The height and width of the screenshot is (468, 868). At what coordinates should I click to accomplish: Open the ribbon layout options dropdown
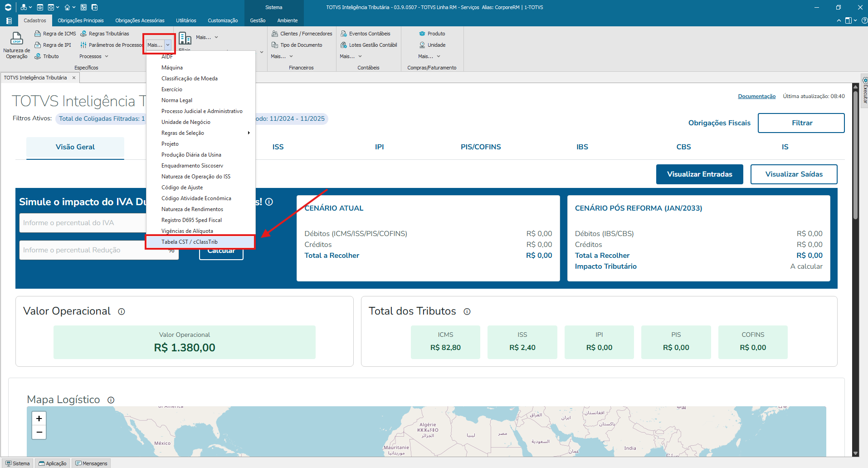tap(850, 20)
